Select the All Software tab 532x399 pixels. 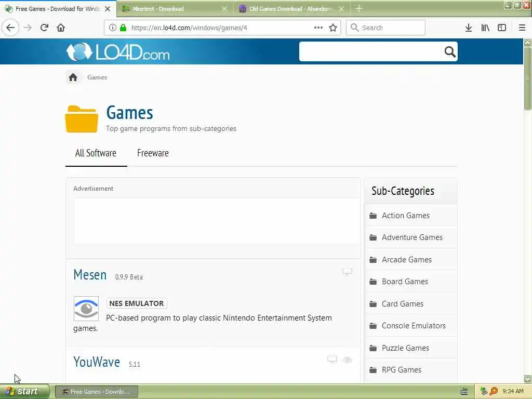tap(96, 153)
